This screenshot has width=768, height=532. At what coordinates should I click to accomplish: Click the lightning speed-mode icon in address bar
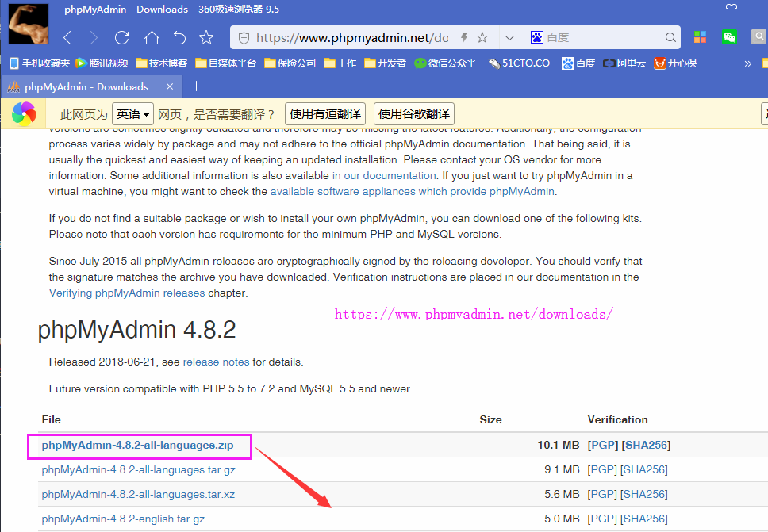pyautogui.click(x=464, y=38)
